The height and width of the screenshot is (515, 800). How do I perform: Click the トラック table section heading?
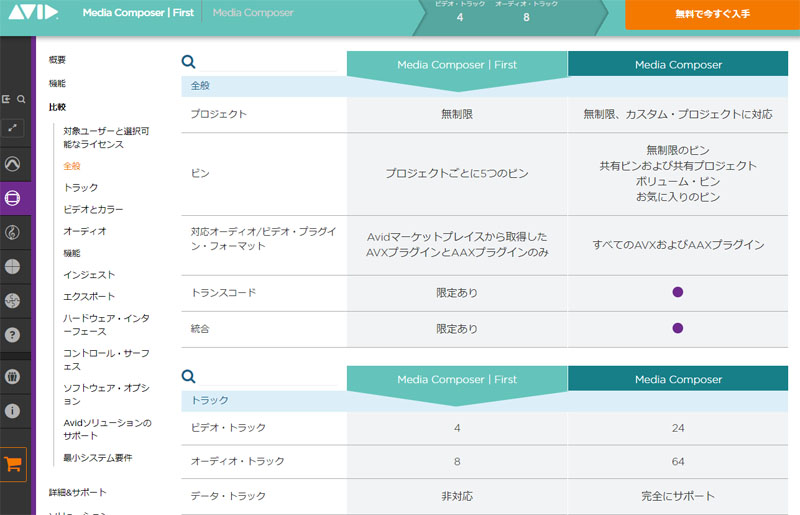(x=209, y=400)
